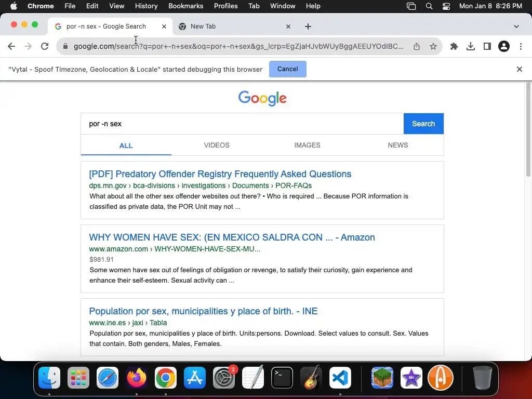Image resolution: width=532 pixels, height=399 pixels.
Task: Cancel the Vytal debugging session
Action: click(288, 69)
